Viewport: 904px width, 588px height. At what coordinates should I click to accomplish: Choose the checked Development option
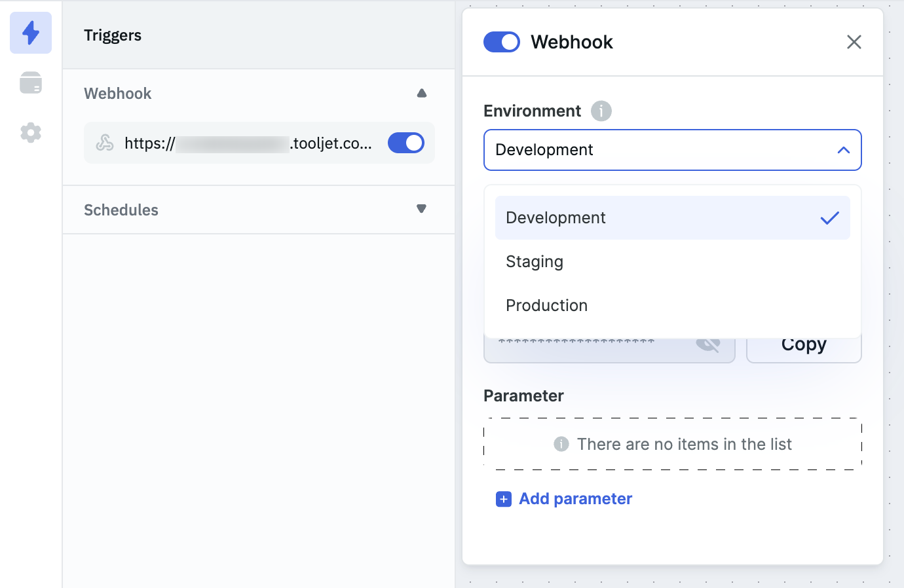pos(555,217)
